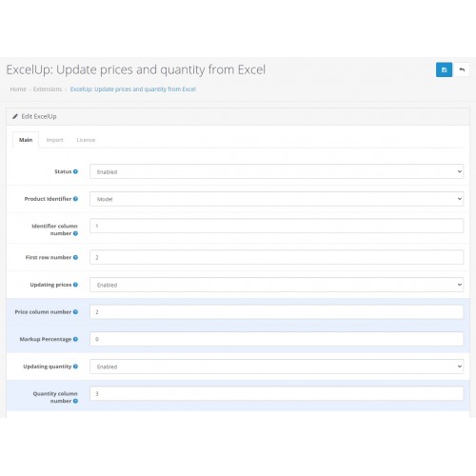Open the Extensions breadcrumb link
476x476 pixels.
coord(48,89)
